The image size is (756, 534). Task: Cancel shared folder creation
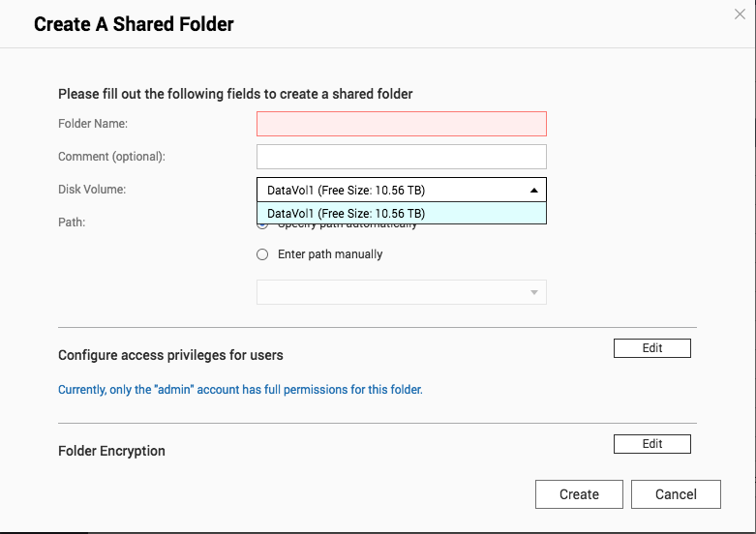pos(676,494)
